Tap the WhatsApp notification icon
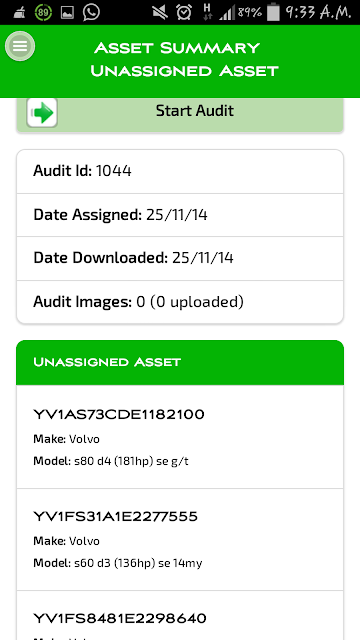This screenshot has width=360, height=640. coord(91,13)
